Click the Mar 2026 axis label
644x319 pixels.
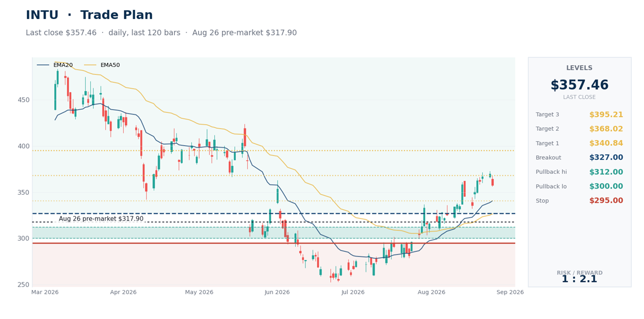coord(45,292)
